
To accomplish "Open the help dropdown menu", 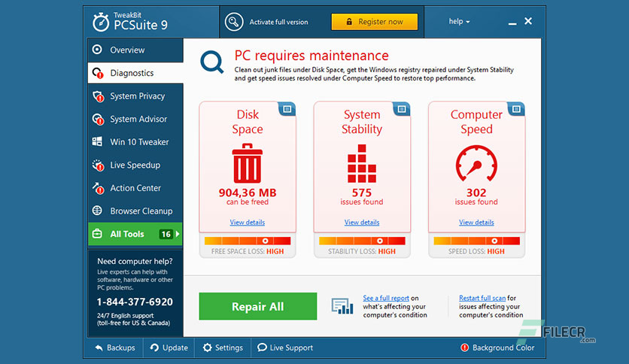I will click(459, 21).
